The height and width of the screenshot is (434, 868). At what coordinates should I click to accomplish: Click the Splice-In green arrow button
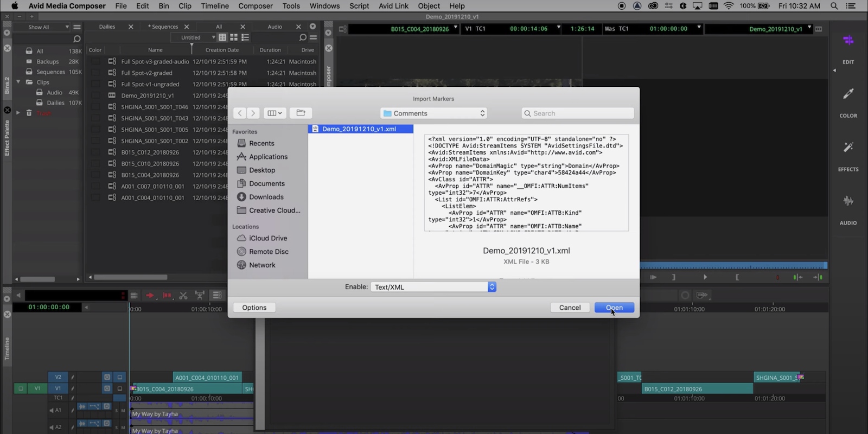(797, 277)
